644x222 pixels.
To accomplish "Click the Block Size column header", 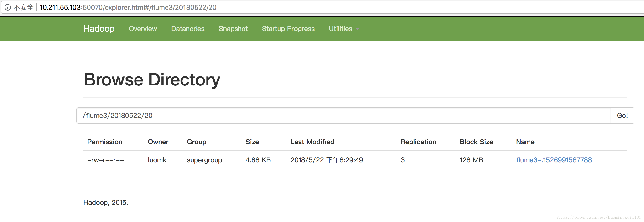I will 476,142.
